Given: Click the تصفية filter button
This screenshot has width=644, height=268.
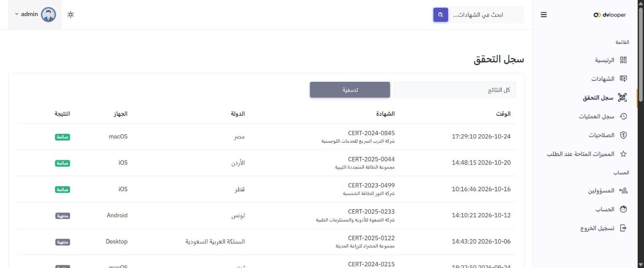Looking at the screenshot, I should tap(350, 90).
